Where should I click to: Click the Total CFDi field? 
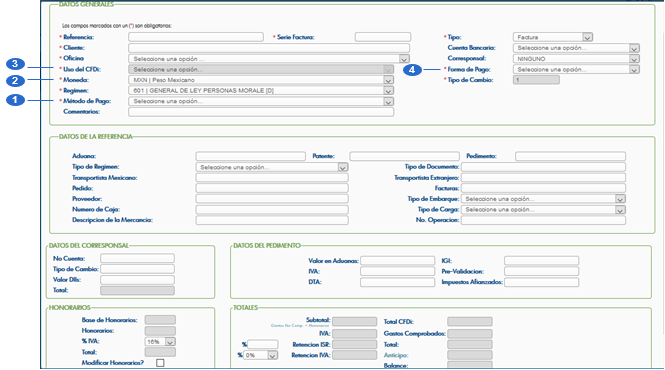(470, 322)
